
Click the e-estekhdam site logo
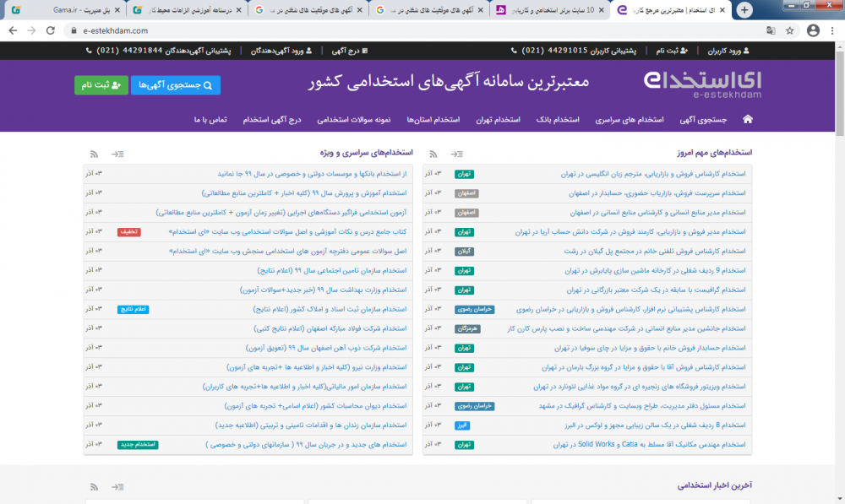click(703, 84)
